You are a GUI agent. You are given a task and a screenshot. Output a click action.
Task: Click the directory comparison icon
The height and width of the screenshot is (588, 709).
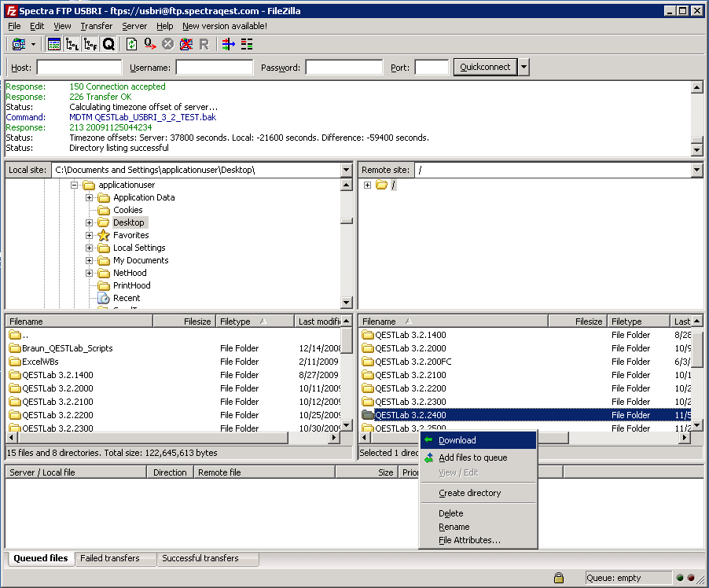tap(247, 45)
